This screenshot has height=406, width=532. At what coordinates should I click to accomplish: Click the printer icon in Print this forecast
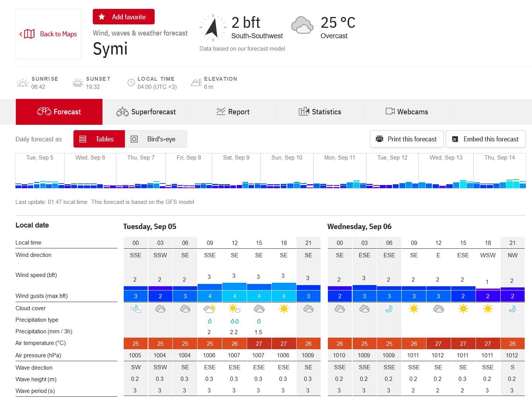(x=379, y=139)
